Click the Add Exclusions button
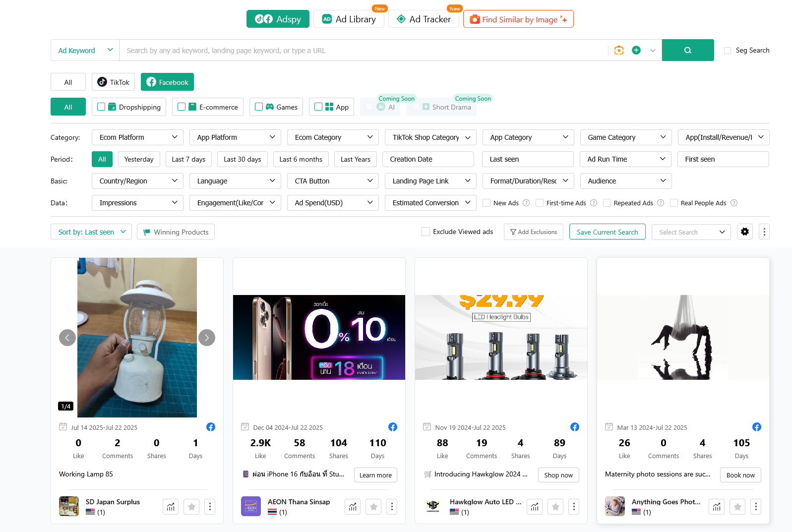The image size is (792, 532). coord(534,232)
